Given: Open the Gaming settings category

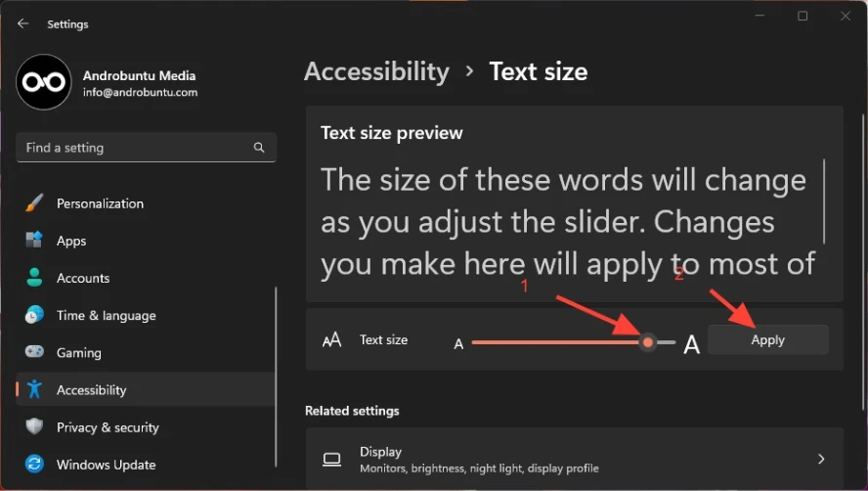Looking at the screenshot, I should coord(147,352).
